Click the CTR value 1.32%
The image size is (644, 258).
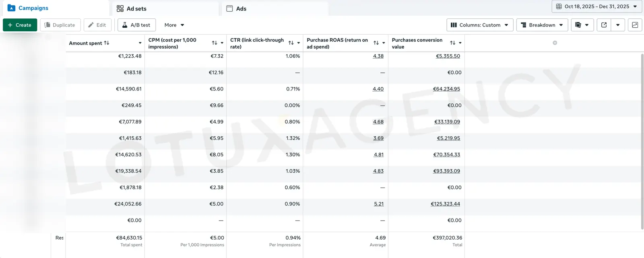293,138
